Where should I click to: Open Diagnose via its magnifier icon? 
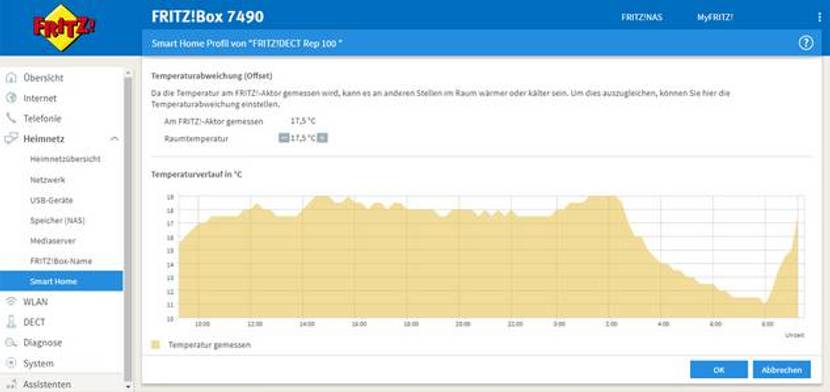click(11, 343)
